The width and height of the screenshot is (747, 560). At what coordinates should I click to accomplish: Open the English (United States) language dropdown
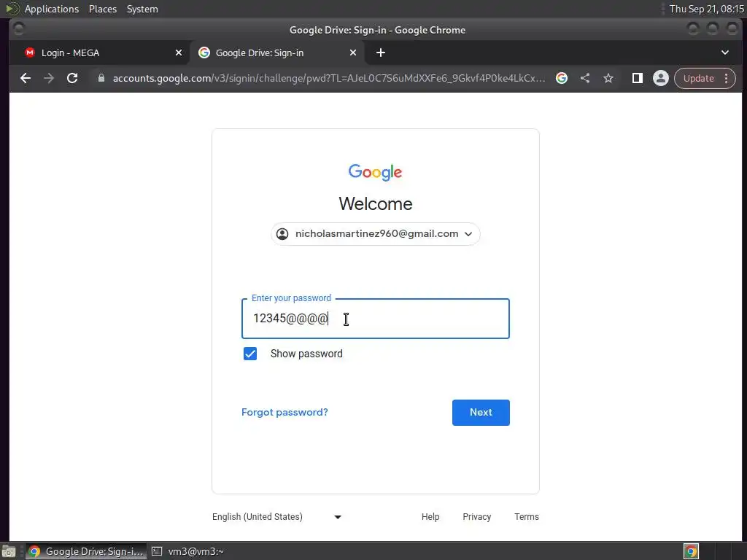coord(276,517)
